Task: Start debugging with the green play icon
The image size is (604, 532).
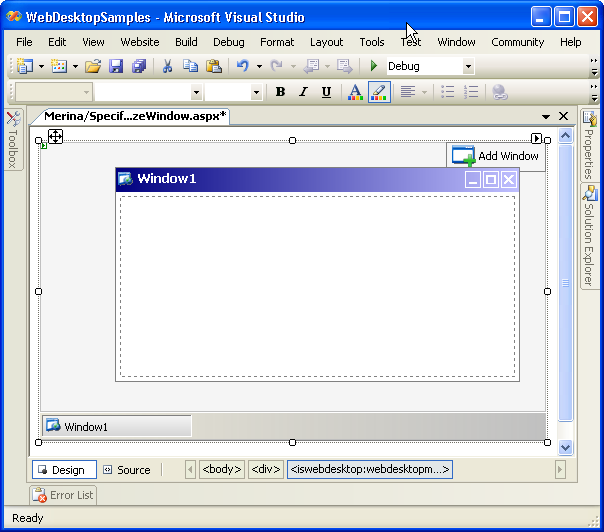Action: (x=374, y=66)
